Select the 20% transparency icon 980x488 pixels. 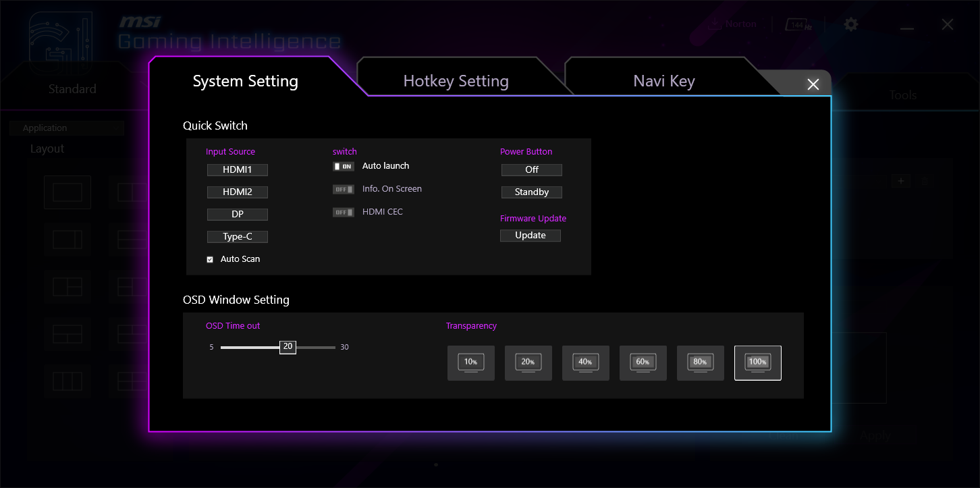(528, 363)
